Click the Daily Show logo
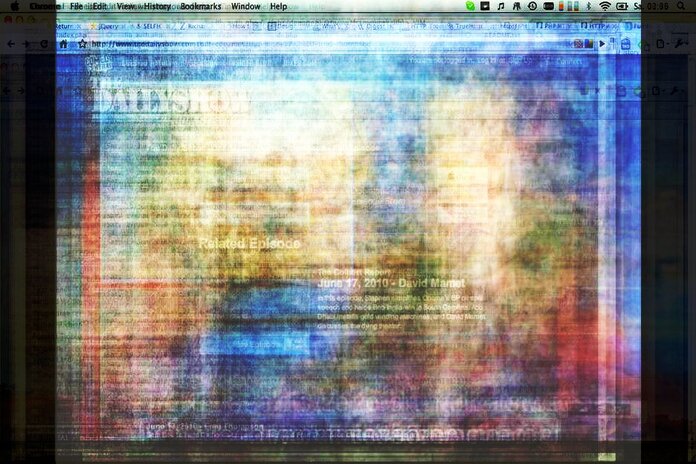The width and height of the screenshot is (696, 464). point(172,100)
